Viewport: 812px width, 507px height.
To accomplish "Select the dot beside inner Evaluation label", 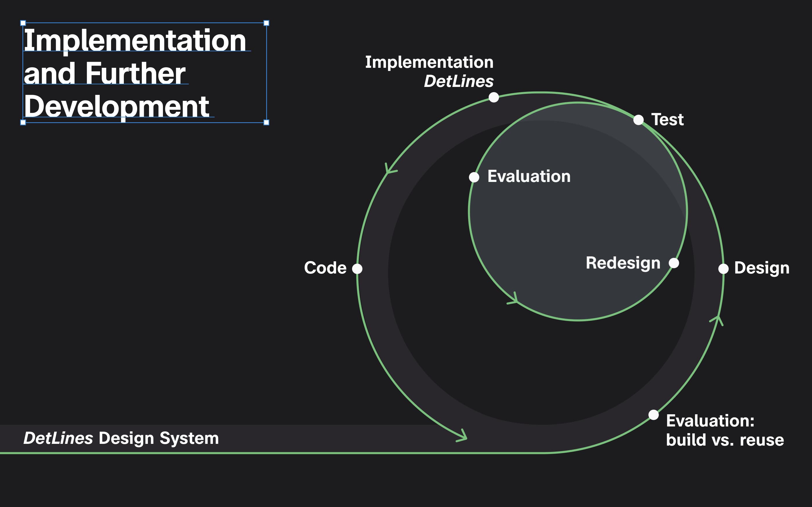I will [474, 177].
